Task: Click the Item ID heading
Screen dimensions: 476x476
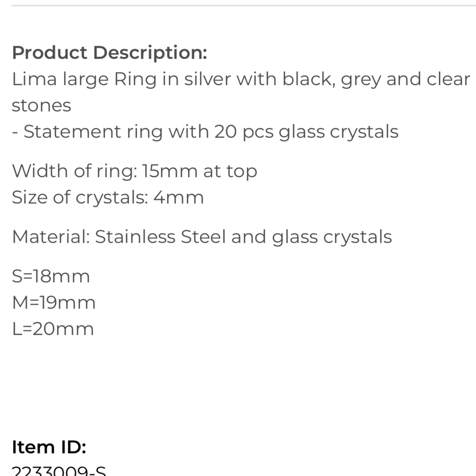Action: coord(49,447)
